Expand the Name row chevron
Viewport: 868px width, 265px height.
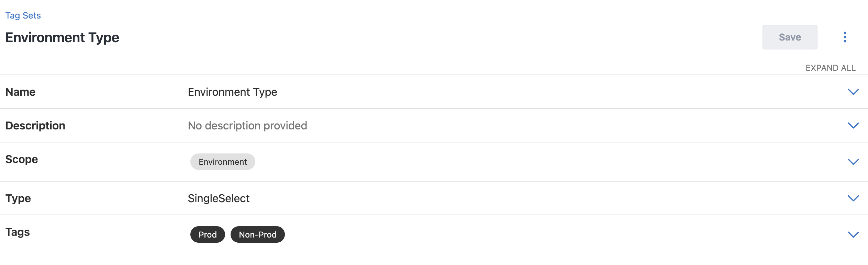853,92
